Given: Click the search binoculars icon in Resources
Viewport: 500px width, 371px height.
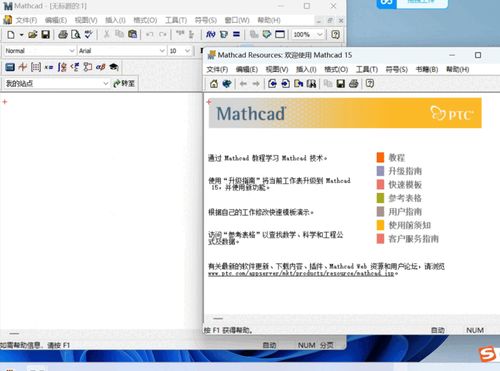Looking at the screenshot, I should pyautogui.click(x=311, y=84).
